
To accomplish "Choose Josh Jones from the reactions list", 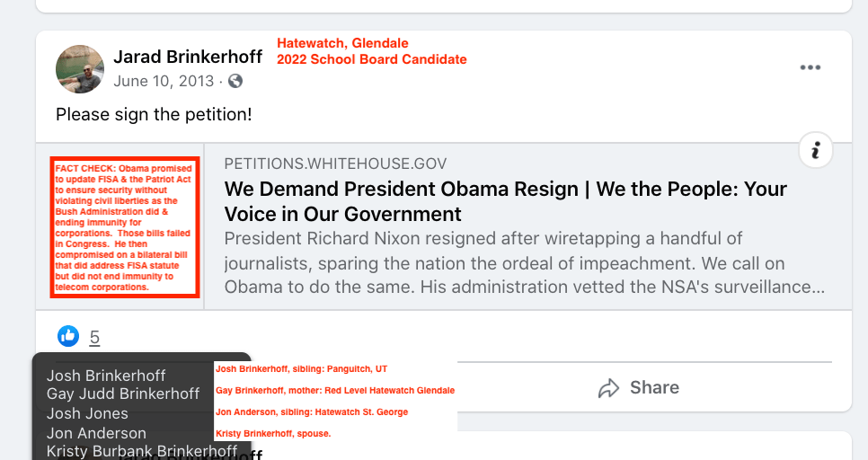I will [x=87, y=413].
